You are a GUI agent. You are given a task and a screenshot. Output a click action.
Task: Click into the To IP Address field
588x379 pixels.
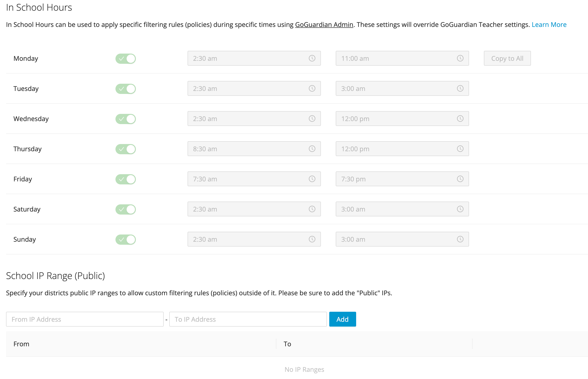pos(248,319)
